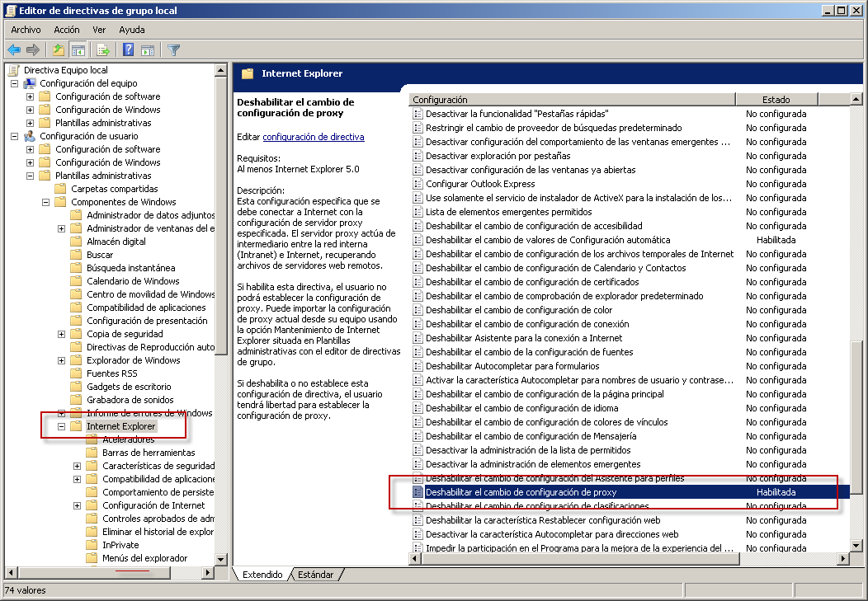Collapse the Configuración de usuario node

click(14, 136)
